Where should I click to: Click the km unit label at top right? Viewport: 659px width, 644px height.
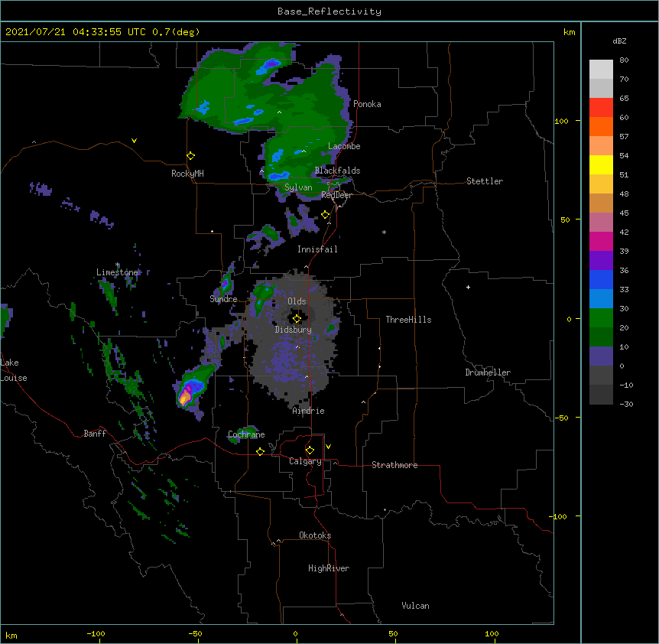pos(569,32)
